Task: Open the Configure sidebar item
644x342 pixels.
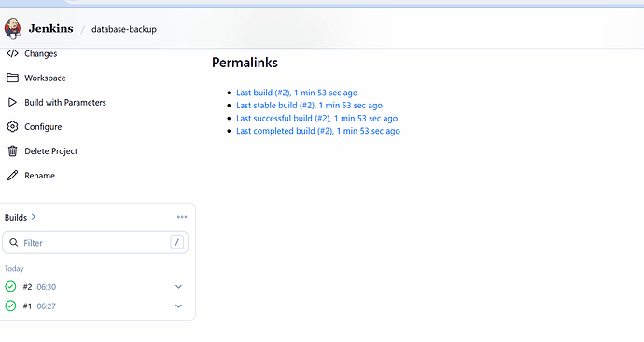Action: [x=43, y=127]
